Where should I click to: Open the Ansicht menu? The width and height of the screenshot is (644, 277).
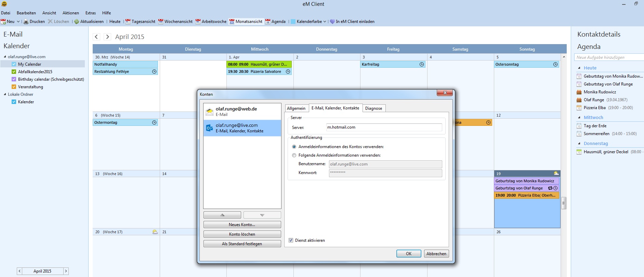click(x=49, y=13)
